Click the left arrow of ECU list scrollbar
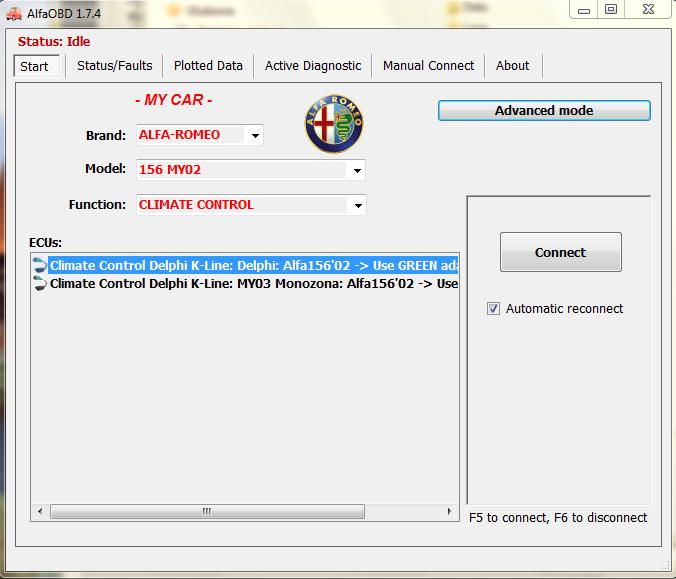 [40, 511]
